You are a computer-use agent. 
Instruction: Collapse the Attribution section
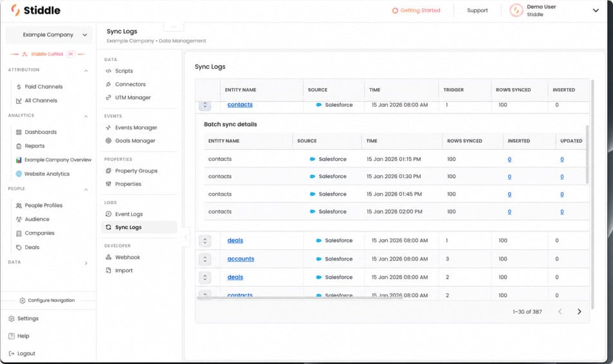pos(86,70)
